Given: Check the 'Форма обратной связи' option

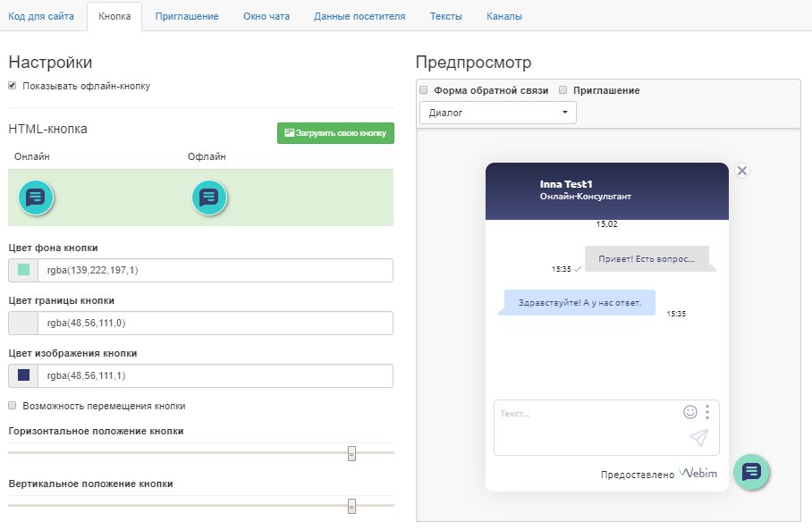Looking at the screenshot, I should [424, 90].
